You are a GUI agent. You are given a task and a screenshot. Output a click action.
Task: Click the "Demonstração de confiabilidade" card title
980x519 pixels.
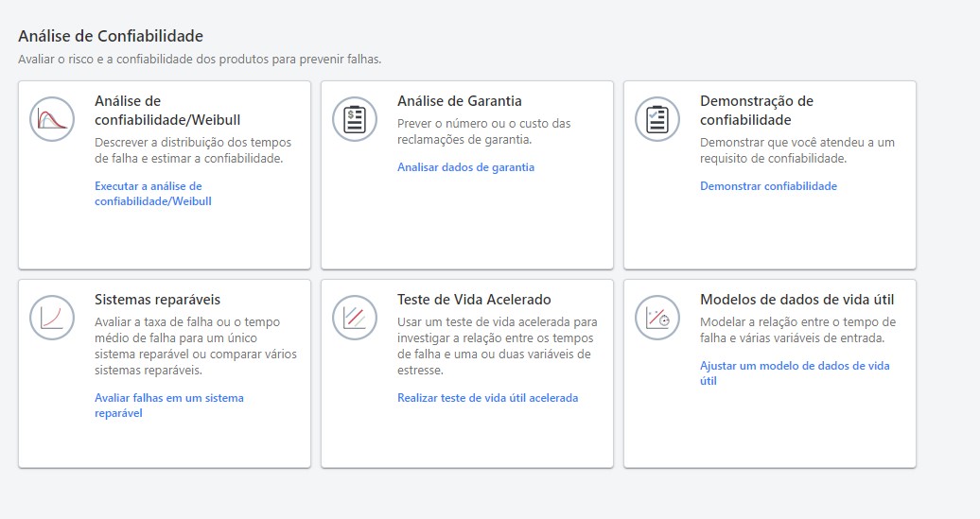click(756, 111)
